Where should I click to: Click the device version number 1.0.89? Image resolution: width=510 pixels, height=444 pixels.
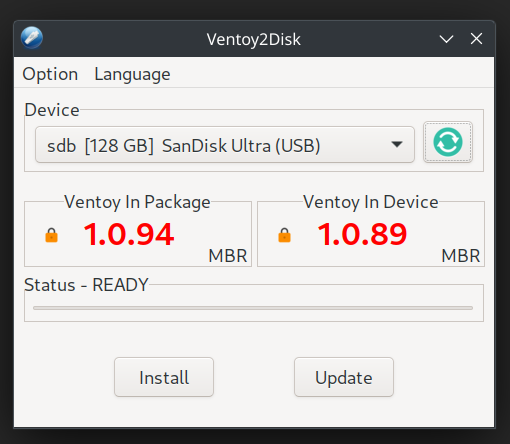(x=362, y=234)
